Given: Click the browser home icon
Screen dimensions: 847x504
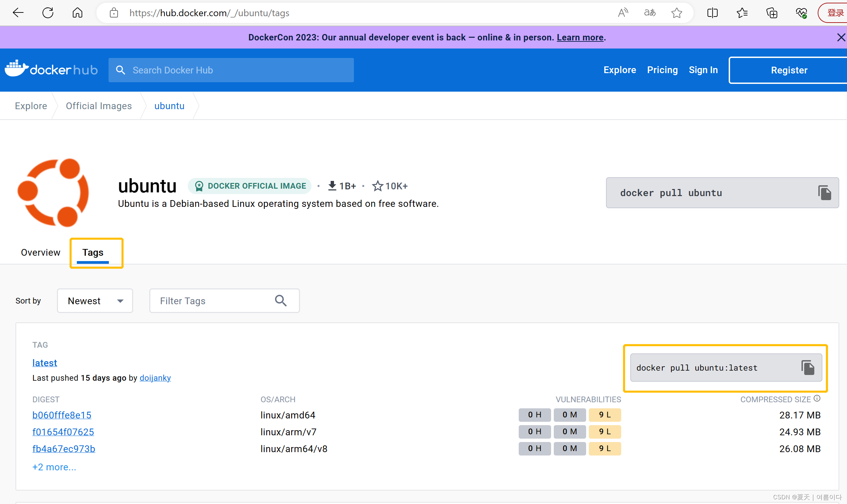Looking at the screenshot, I should coord(78,13).
